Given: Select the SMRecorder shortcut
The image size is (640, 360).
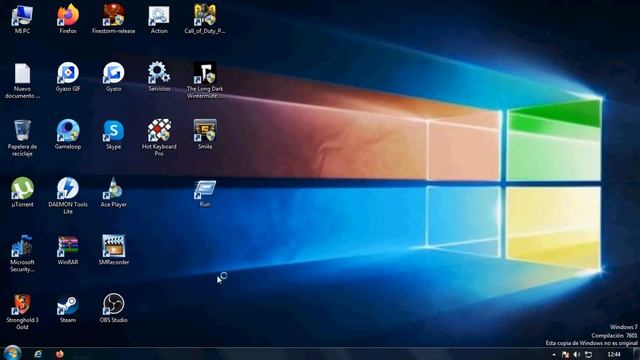Looking at the screenshot, I should tap(113, 251).
